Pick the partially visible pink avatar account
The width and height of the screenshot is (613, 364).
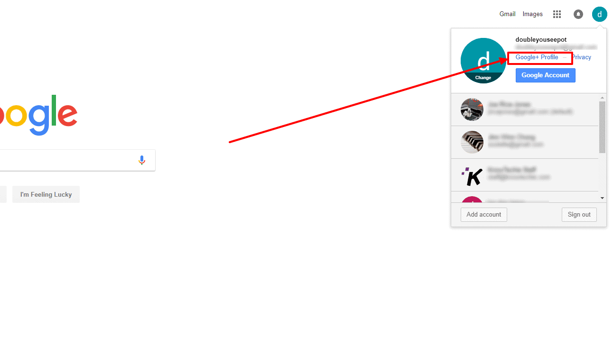525,197
